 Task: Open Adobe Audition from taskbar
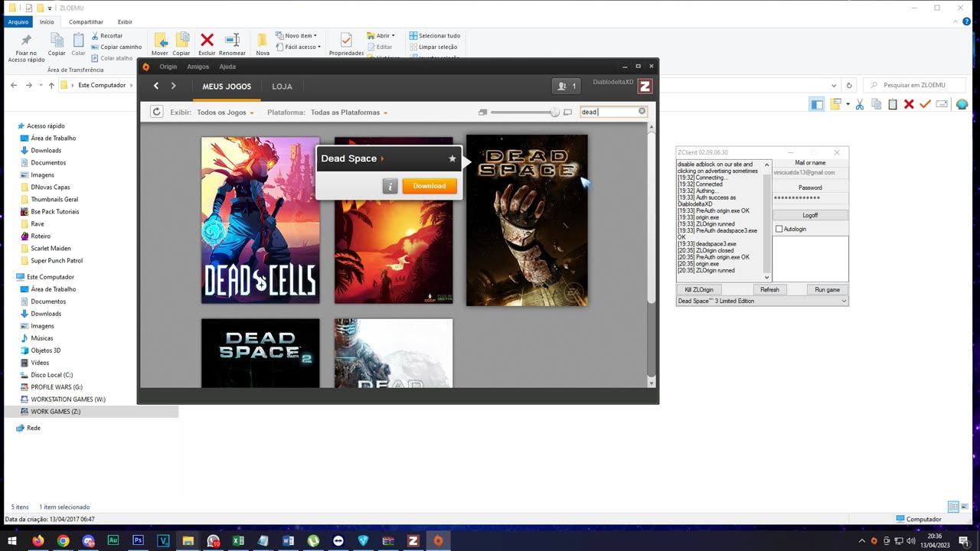[113, 540]
